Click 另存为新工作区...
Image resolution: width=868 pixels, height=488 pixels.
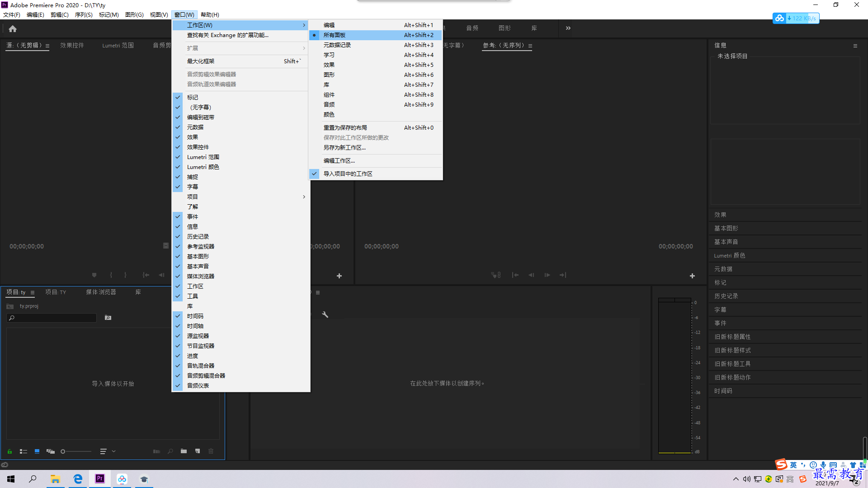[x=375, y=147]
